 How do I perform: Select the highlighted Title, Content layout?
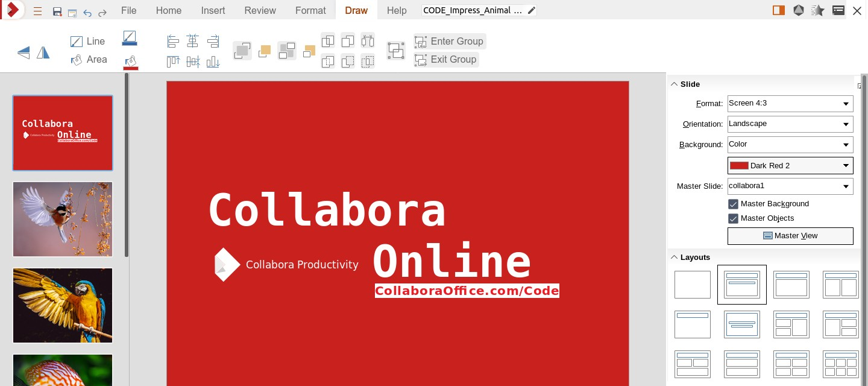point(742,285)
